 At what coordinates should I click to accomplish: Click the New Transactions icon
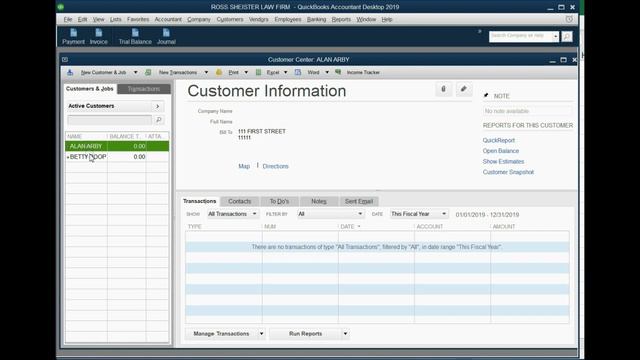click(x=148, y=72)
